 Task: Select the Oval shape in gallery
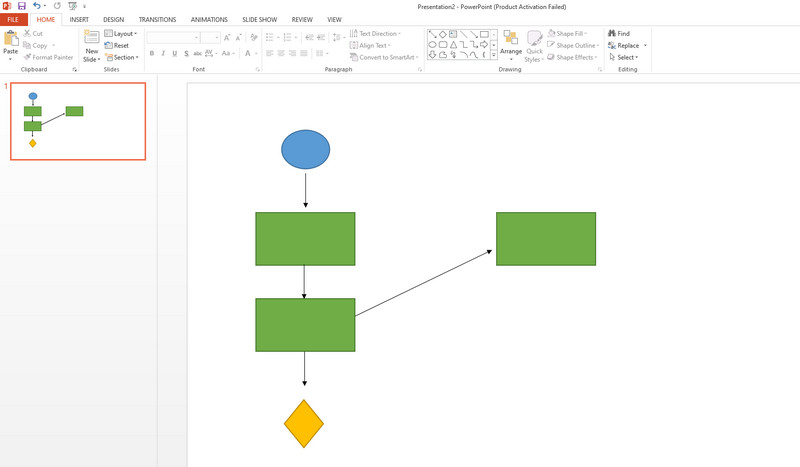[433, 45]
